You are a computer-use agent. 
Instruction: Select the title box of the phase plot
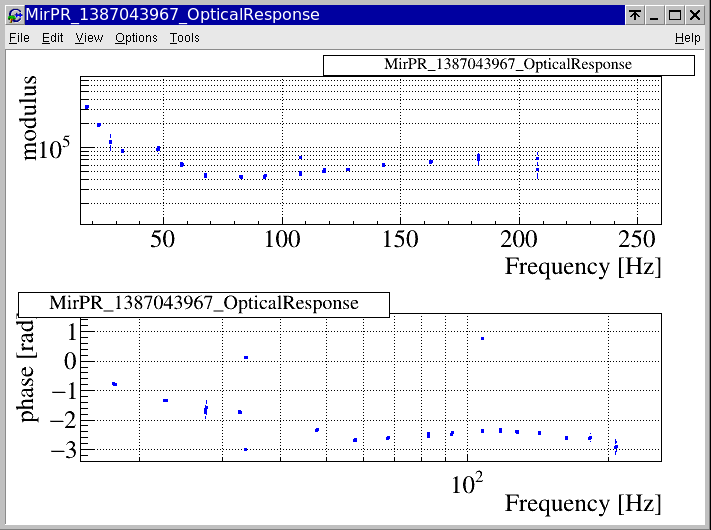[203, 304]
